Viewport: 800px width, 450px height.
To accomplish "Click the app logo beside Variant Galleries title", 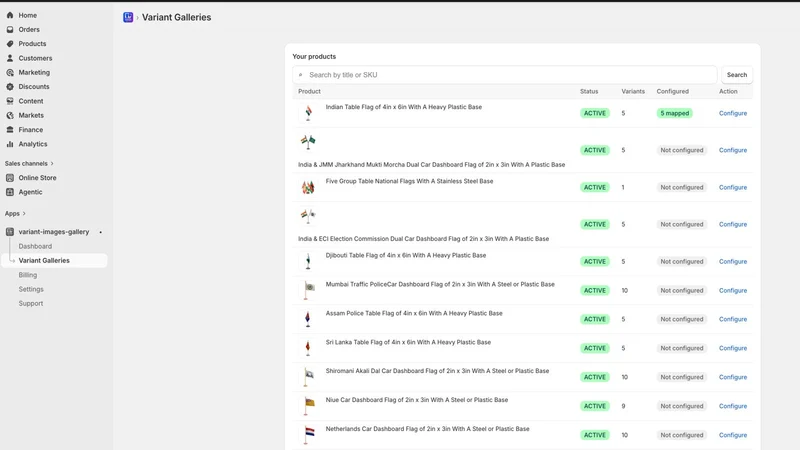I will [128, 17].
